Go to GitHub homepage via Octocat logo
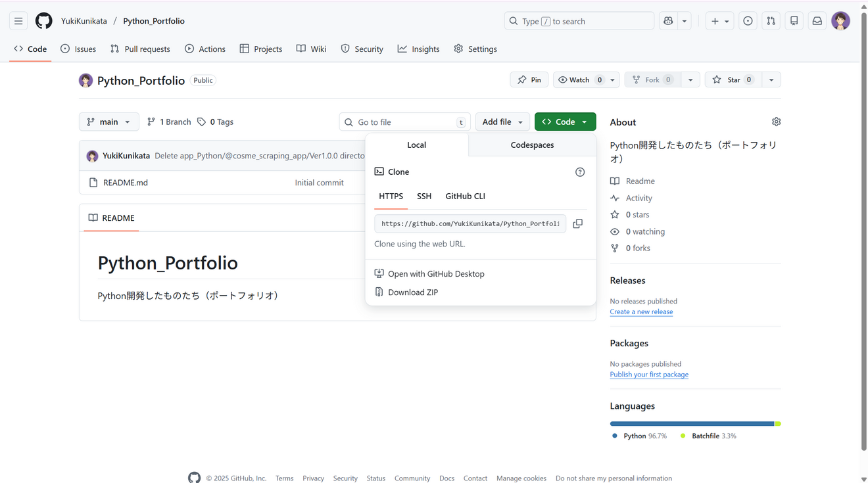Screen dimensions: 868x483 [x=44, y=21]
